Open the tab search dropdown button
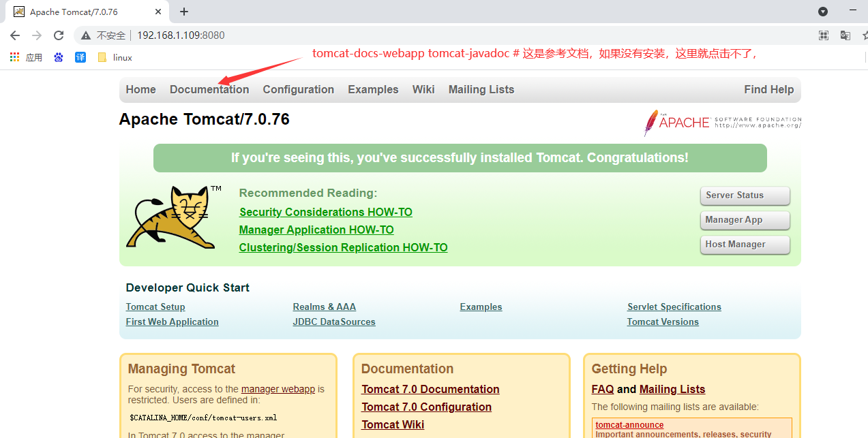 823,12
